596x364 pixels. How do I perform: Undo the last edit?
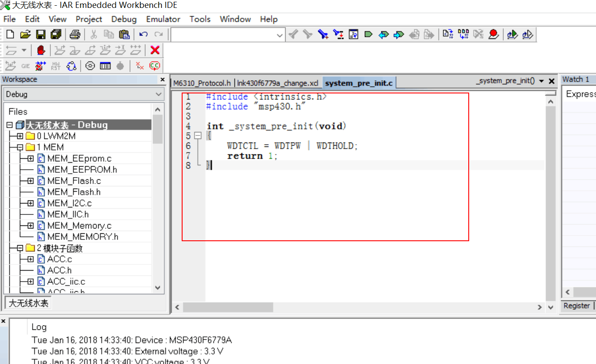[x=144, y=34]
